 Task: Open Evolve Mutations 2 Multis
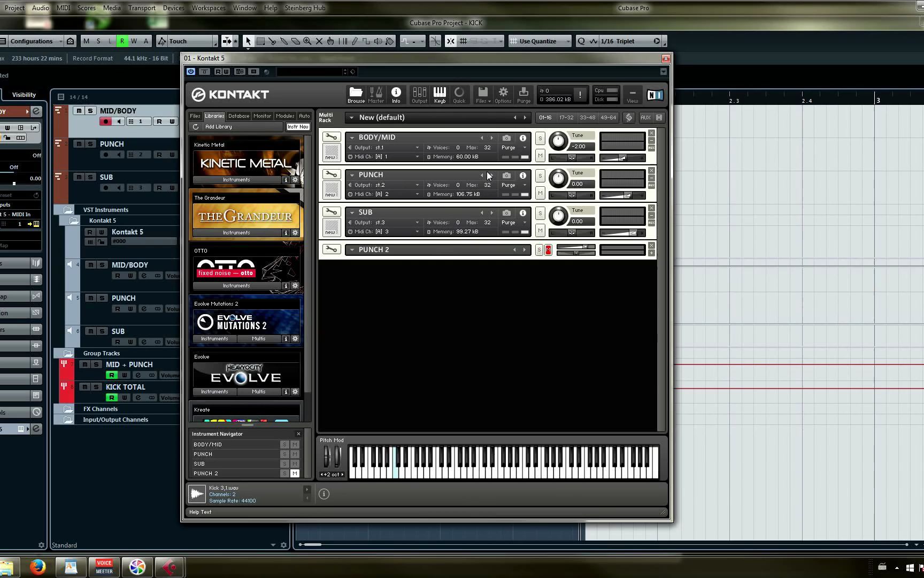(259, 339)
